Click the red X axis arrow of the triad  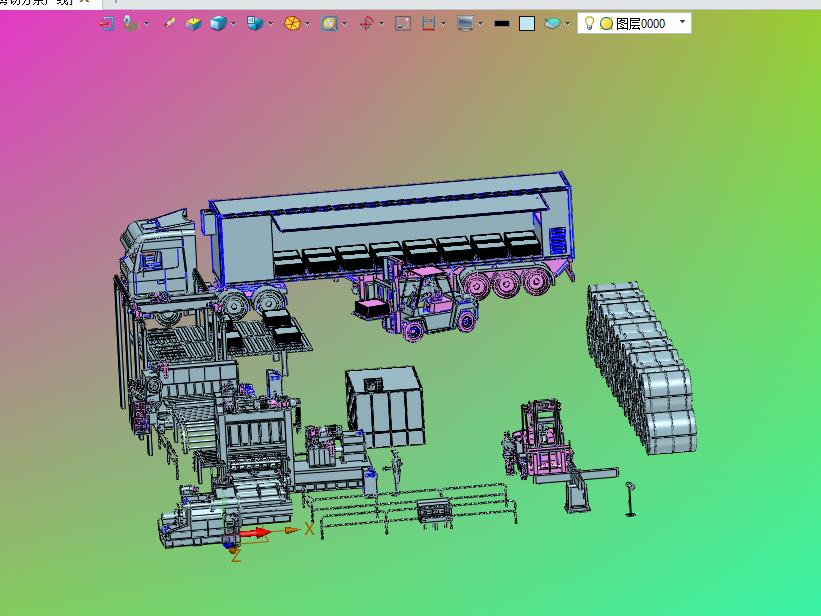point(255,533)
